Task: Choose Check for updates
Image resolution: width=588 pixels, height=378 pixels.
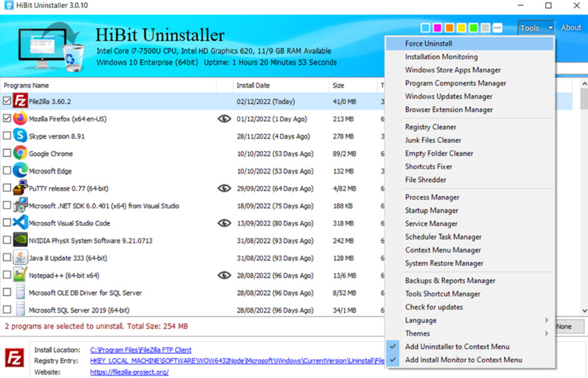Action: pyautogui.click(x=470, y=307)
